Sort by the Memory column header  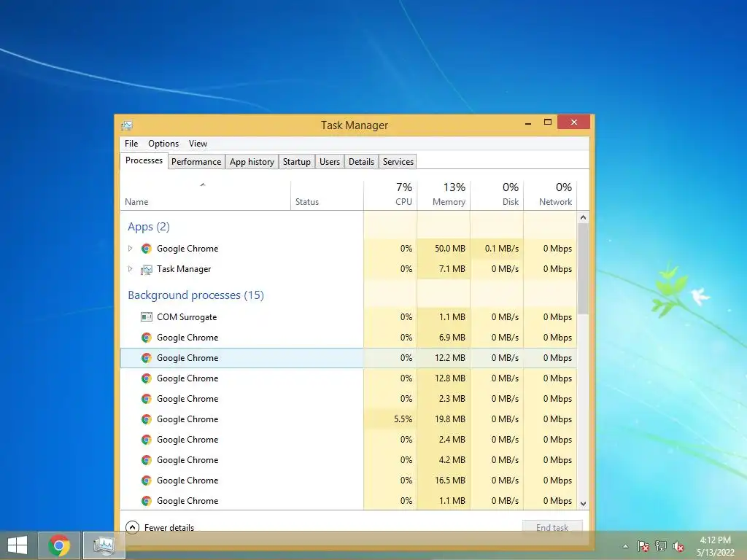click(444, 194)
